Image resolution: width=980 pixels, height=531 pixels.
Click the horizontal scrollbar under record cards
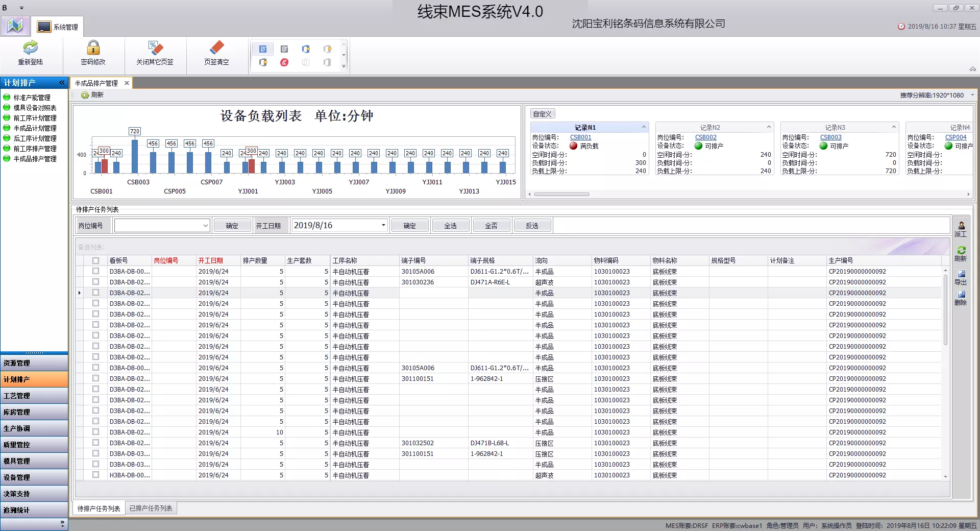pos(561,194)
